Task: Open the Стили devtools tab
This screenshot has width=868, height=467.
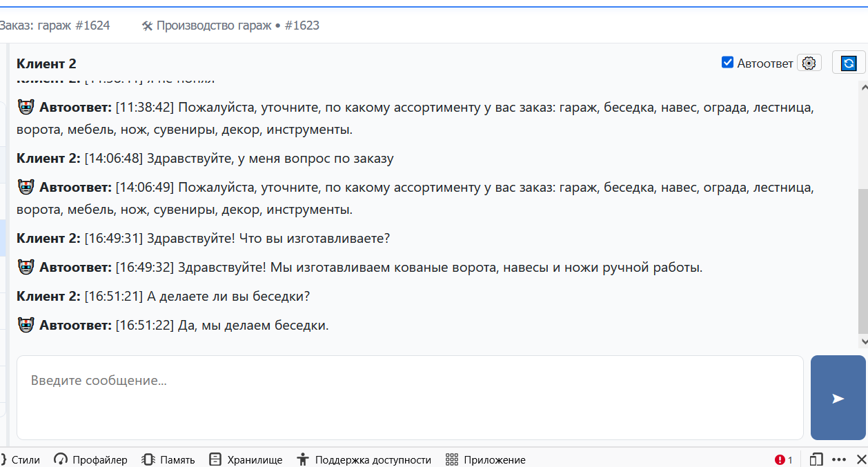Action: [x=20, y=459]
